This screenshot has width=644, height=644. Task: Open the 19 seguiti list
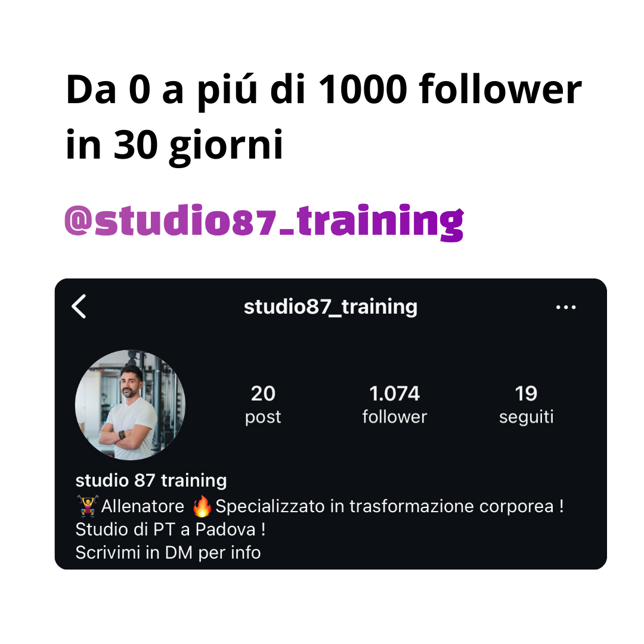tap(526, 404)
